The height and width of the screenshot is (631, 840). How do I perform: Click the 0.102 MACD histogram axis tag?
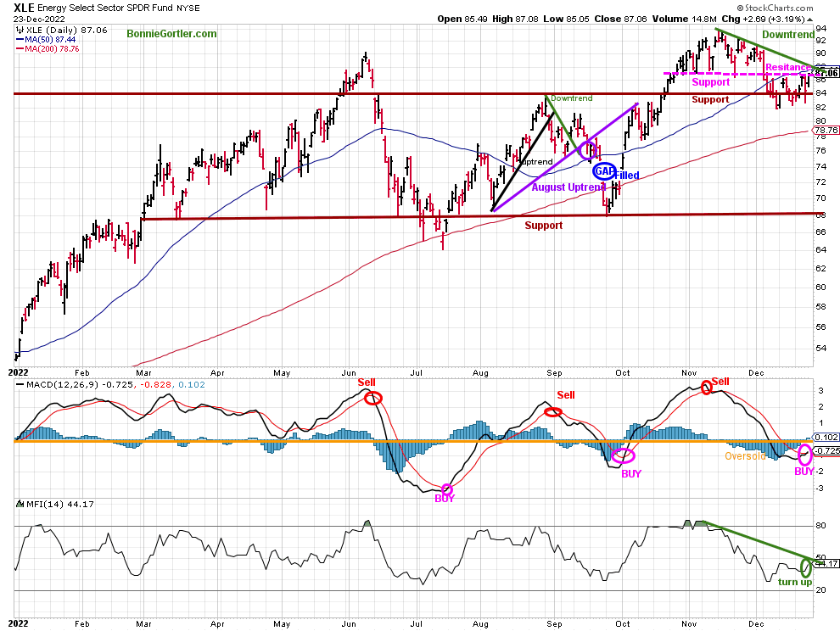[x=826, y=437]
